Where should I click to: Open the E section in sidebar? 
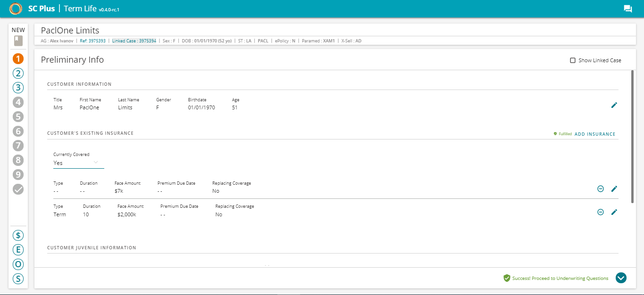click(18, 250)
